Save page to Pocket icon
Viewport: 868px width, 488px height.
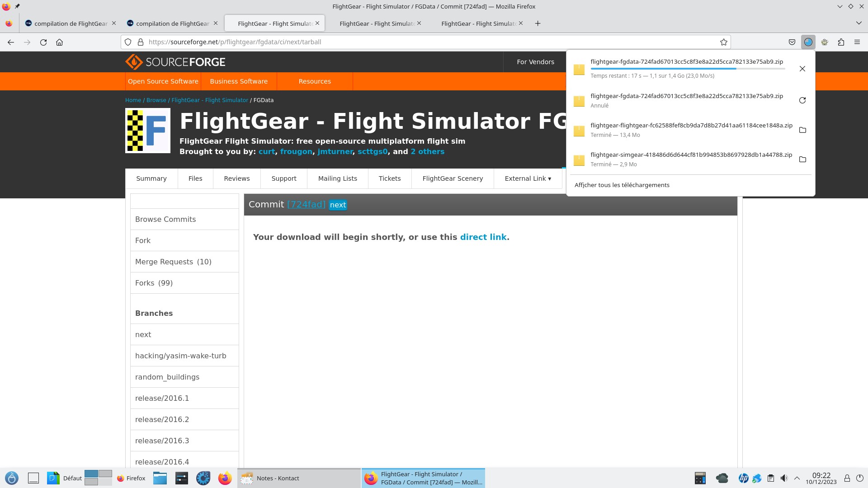pyautogui.click(x=792, y=42)
